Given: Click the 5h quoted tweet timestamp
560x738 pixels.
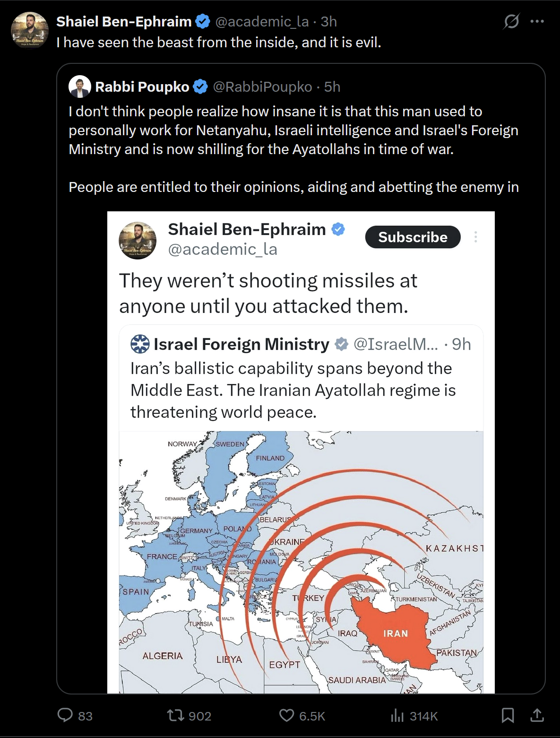Looking at the screenshot, I should tap(332, 87).
